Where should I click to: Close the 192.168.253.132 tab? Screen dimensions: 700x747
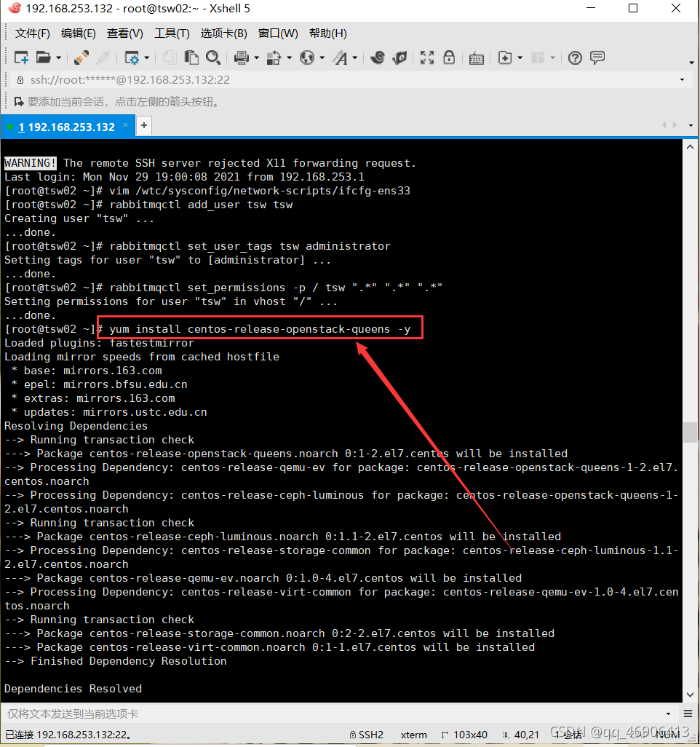[x=126, y=125]
